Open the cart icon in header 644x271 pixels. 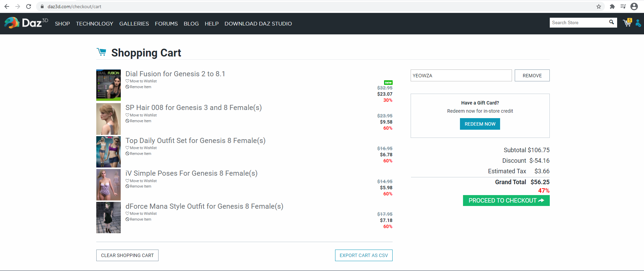point(627,23)
